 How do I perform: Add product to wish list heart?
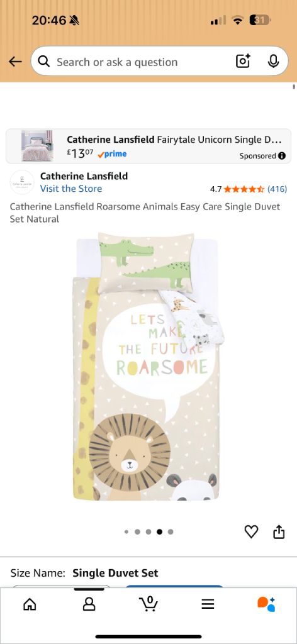pos(252,532)
